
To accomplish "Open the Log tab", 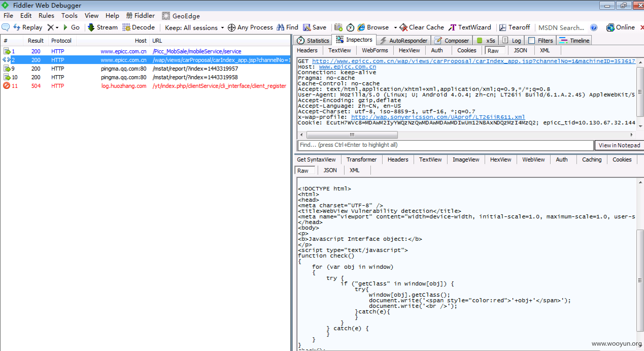I will [512, 40].
